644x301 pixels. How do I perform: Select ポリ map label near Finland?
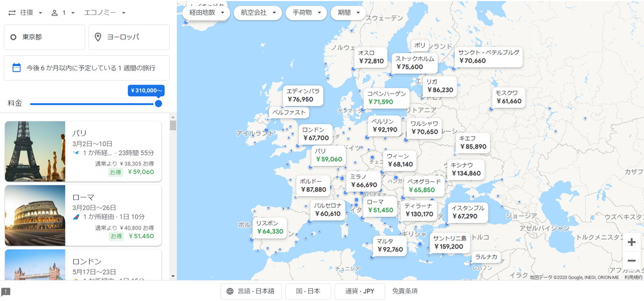(419, 45)
